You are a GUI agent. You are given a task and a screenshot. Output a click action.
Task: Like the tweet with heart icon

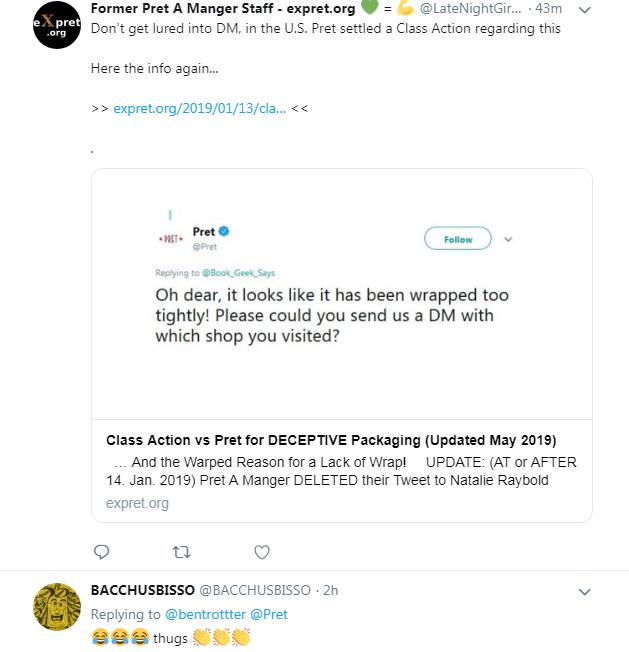[262, 552]
